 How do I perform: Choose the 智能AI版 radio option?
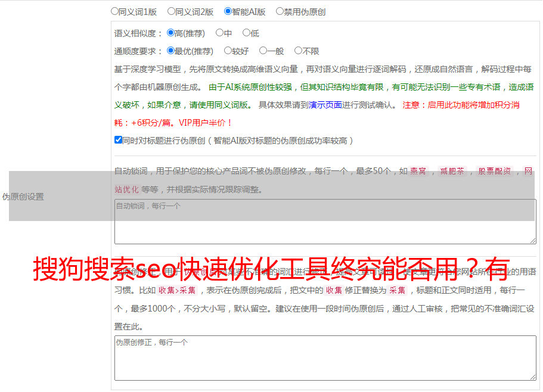point(228,11)
